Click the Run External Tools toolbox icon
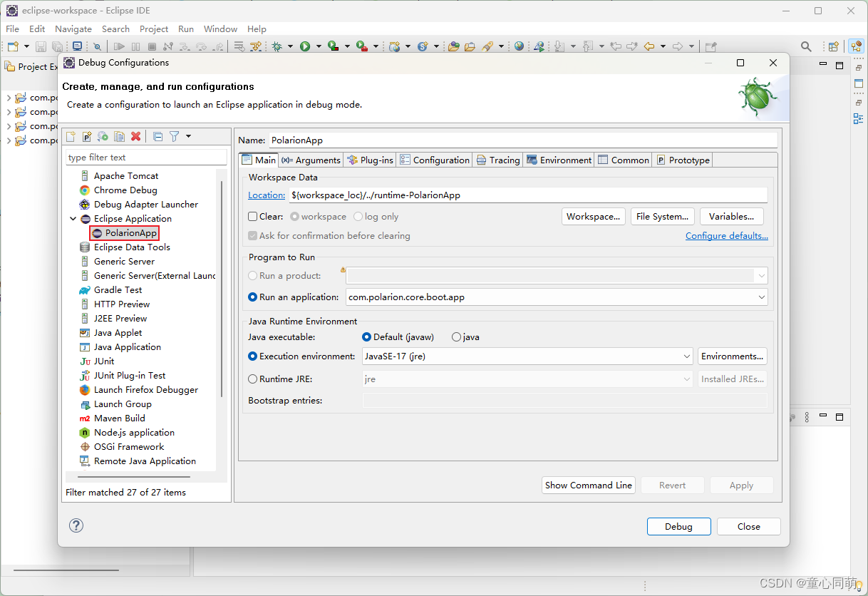 (362, 46)
